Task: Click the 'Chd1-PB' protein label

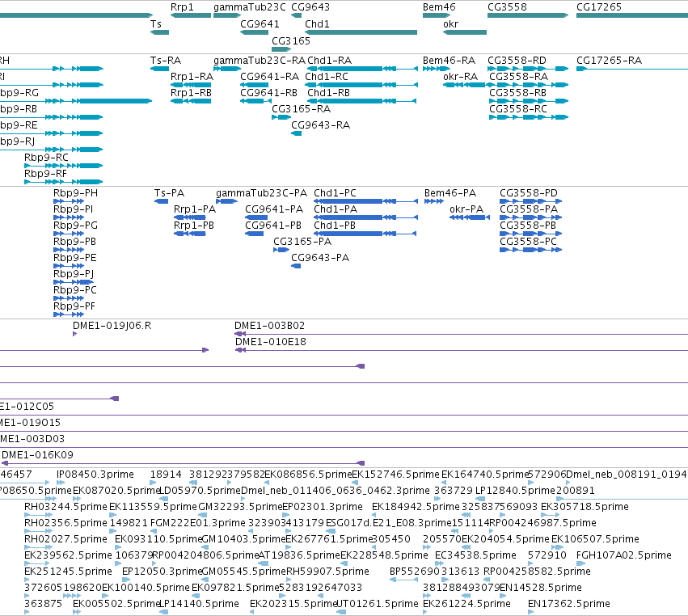Action: pos(335,226)
